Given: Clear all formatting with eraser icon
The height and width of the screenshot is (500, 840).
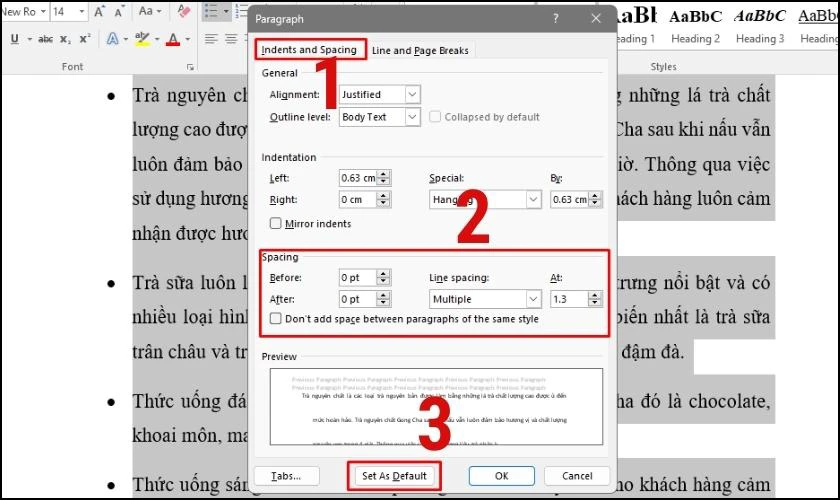Looking at the screenshot, I should [x=184, y=11].
